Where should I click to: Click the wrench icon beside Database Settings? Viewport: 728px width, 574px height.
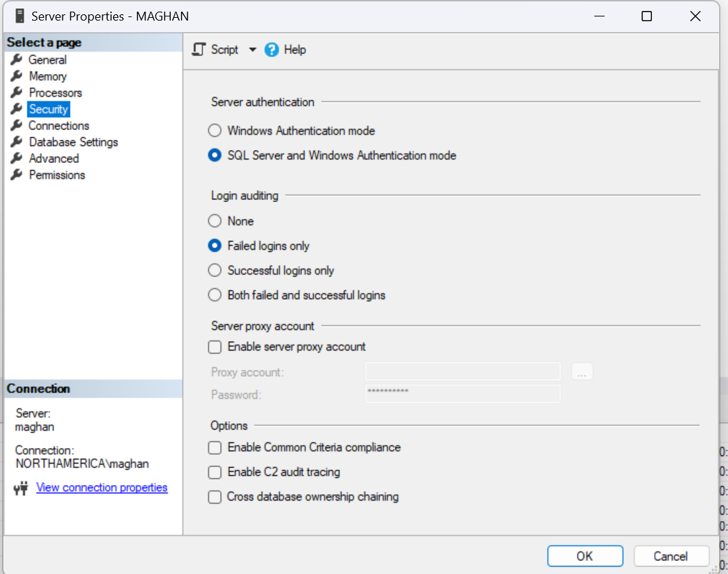coord(17,142)
